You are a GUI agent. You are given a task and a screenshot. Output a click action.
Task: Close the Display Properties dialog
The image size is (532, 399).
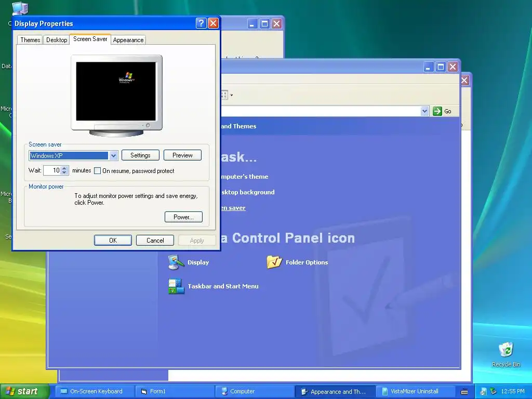click(213, 23)
